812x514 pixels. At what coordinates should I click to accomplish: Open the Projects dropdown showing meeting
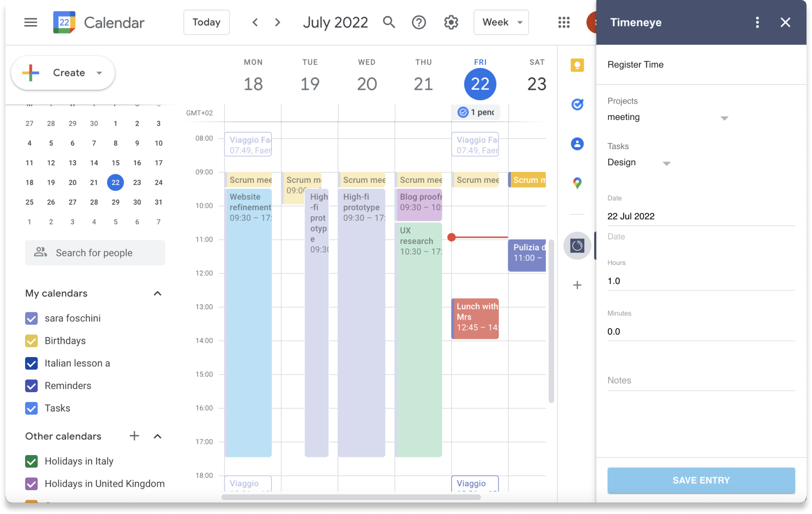[668, 117]
